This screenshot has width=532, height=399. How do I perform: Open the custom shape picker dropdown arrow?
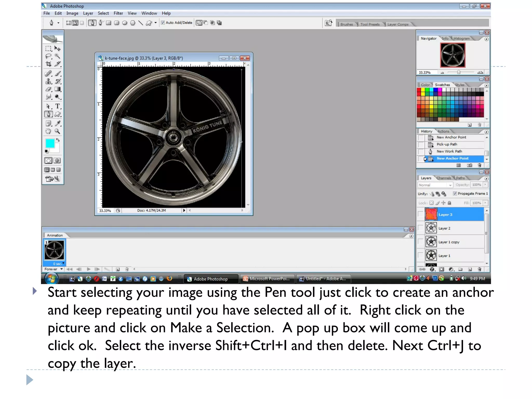pyautogui.click(x=155, y=23)
